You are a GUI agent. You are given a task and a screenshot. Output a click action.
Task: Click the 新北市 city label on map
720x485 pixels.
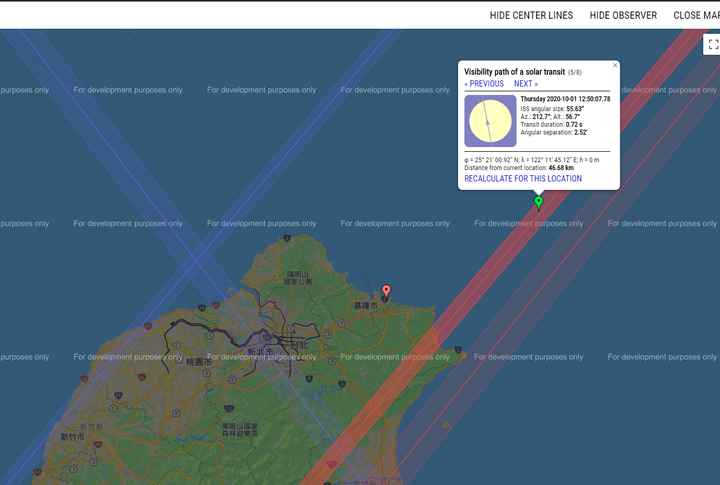(260, 352)
